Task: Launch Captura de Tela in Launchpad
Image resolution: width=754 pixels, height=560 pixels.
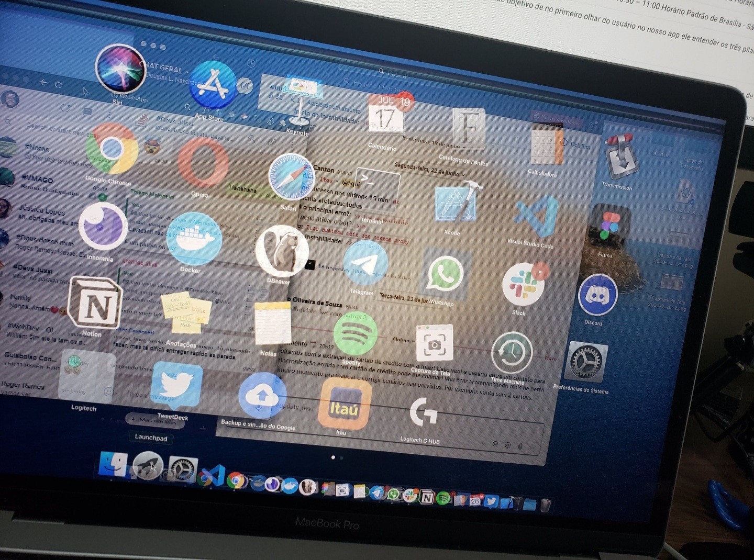Action: tap(434, 344)
